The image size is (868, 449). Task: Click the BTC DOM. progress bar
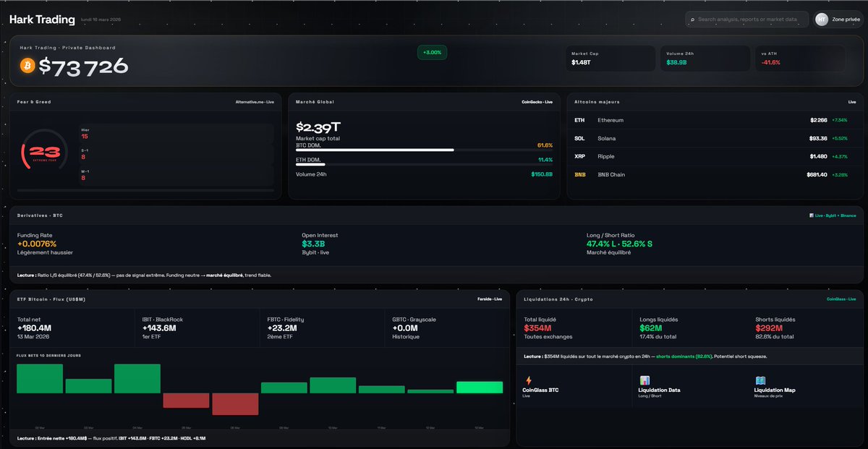click(424, 150)
